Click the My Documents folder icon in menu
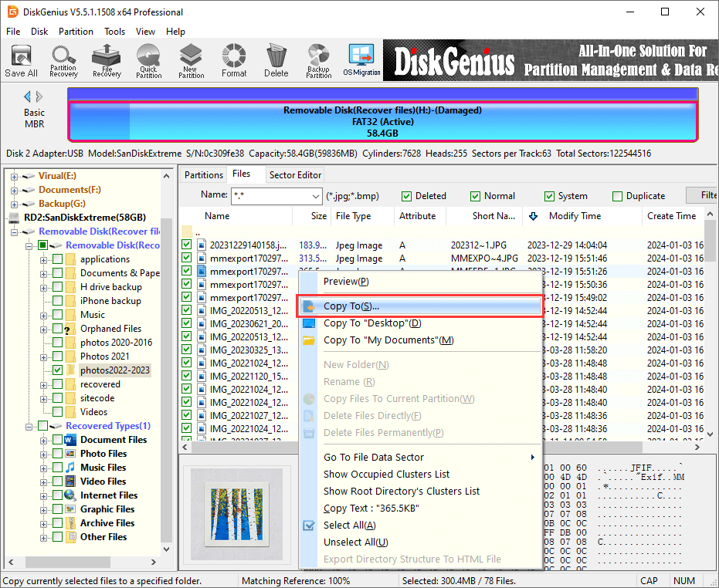719x588 pixels. point(309,340)
